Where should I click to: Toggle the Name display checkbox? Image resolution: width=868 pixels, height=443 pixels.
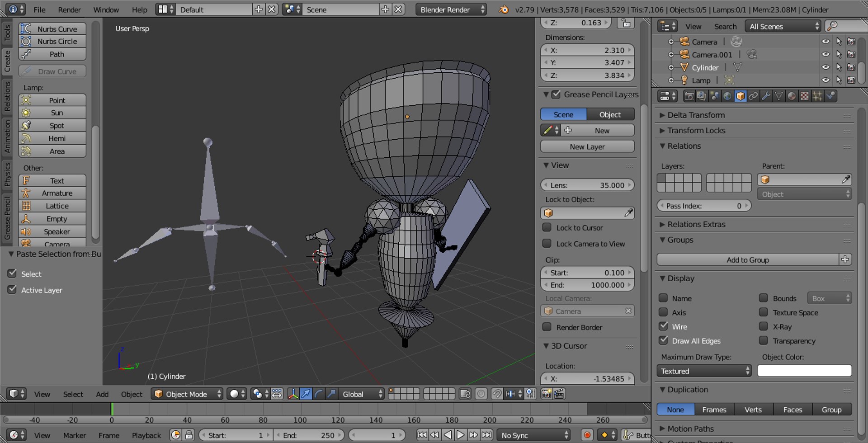pyautogui.click(x=663, y=298)
